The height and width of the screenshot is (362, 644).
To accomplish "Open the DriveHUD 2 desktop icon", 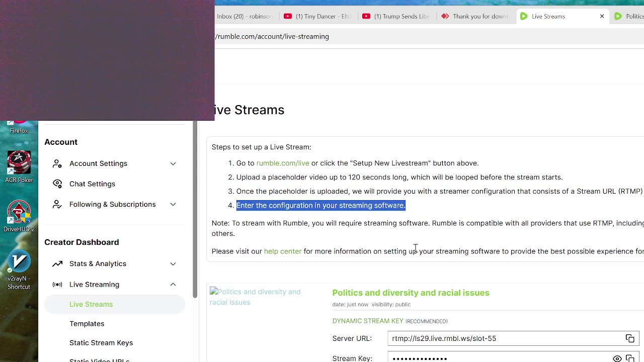I will tap(19, 217).
